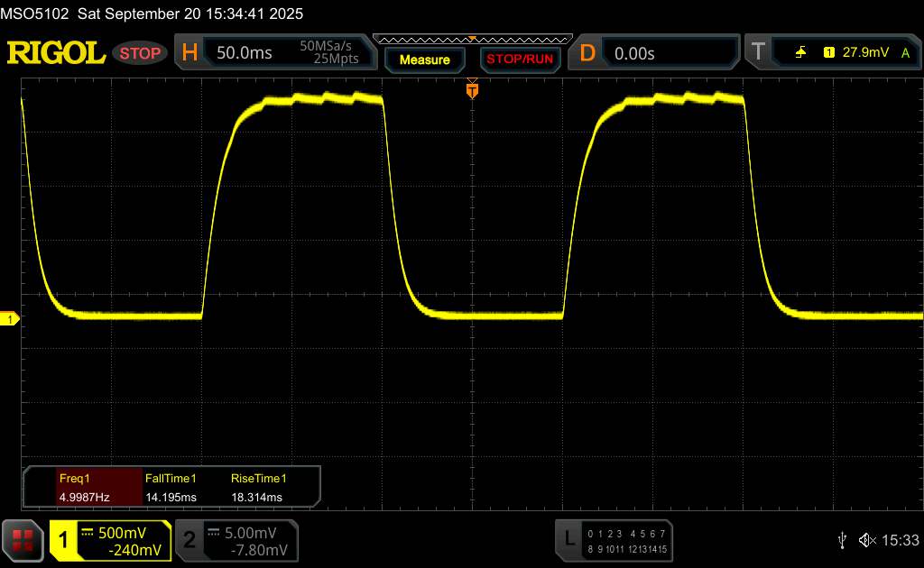Toggle acquisition with the STOP/RUN button
924x568 pixels.
[x=519, y=60]
